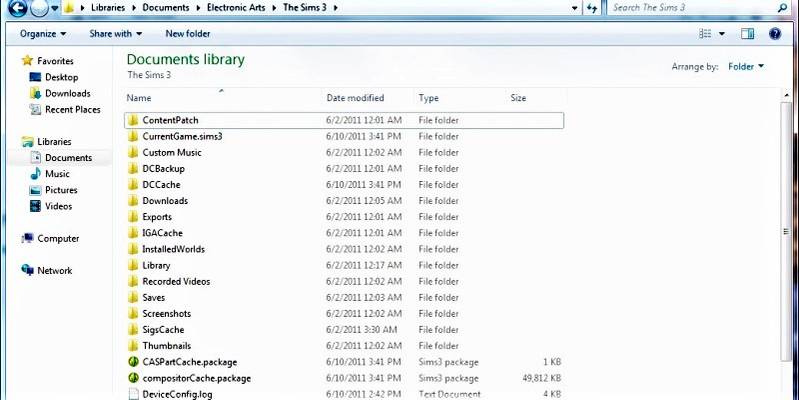This screenshot has height=400, width=799.
Task: Select Favorites in navigation pane
Action: tap(55, 61)
